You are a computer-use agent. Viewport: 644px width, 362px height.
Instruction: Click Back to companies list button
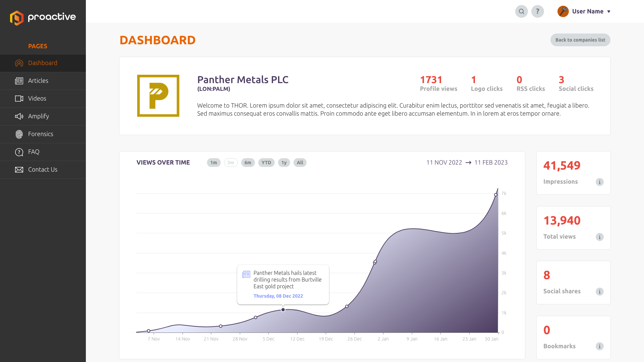[580, 40]
